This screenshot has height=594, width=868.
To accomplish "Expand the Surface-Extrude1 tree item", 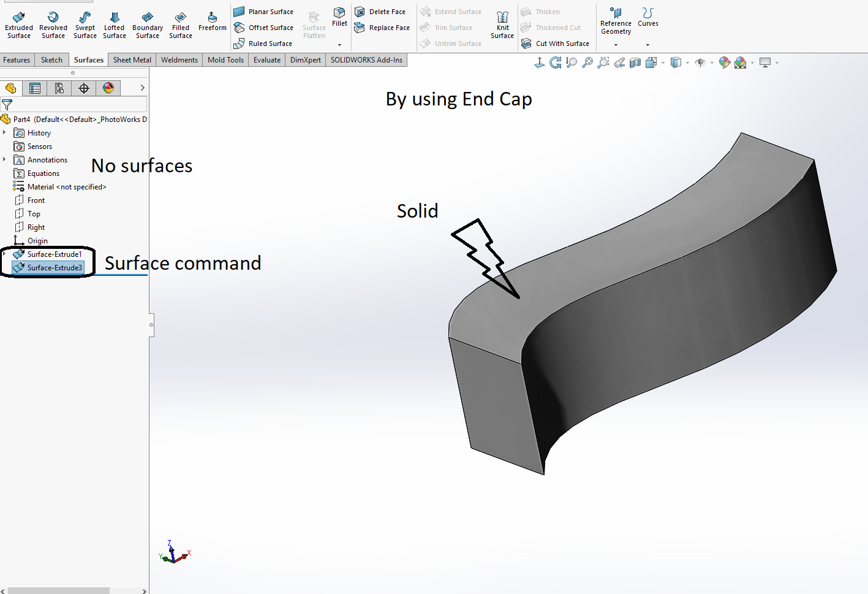I will point(5,254).
